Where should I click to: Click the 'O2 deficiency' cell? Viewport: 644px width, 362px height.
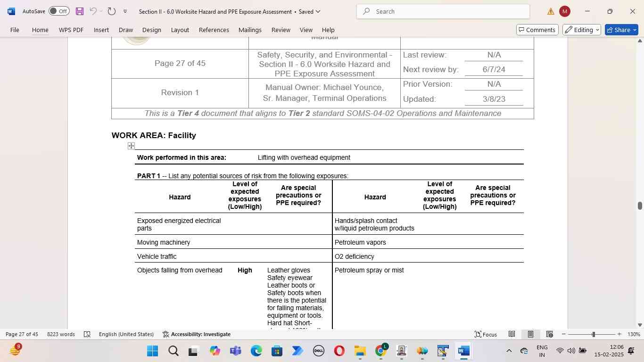[355, 256]
